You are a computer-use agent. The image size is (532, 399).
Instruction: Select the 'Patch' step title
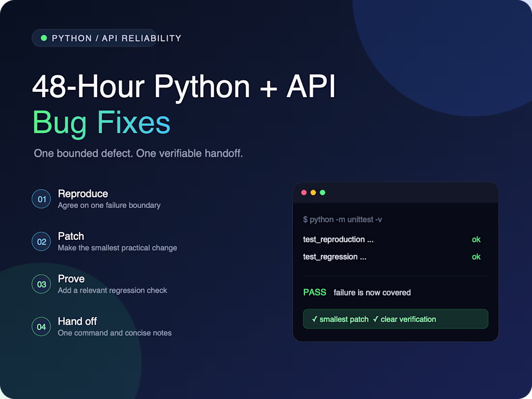click(x=71, y=236)
